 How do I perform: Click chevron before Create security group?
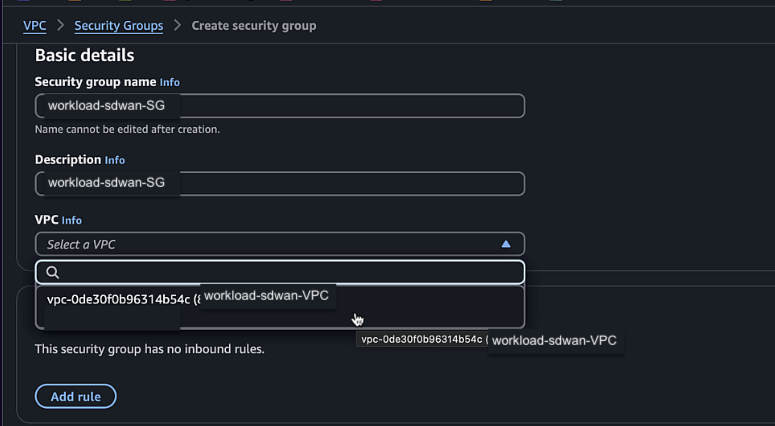(x=177, y=25)
